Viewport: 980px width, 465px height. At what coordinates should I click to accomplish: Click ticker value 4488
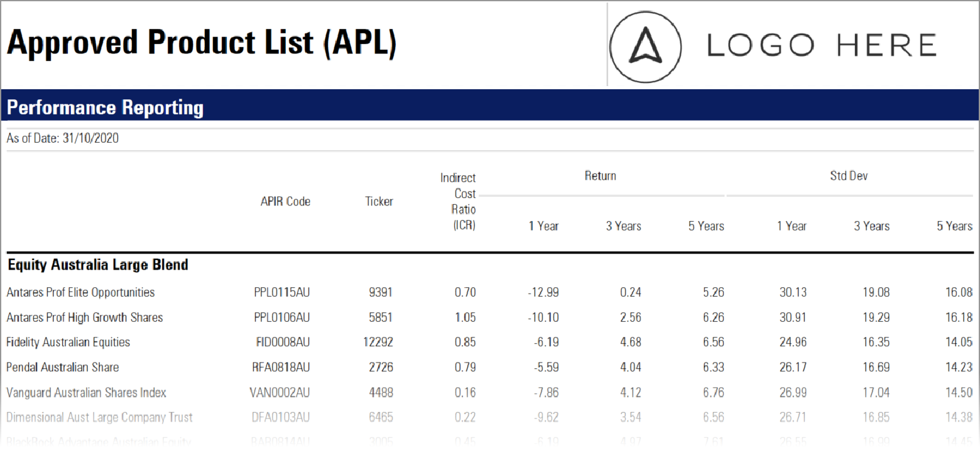[381, 393]
